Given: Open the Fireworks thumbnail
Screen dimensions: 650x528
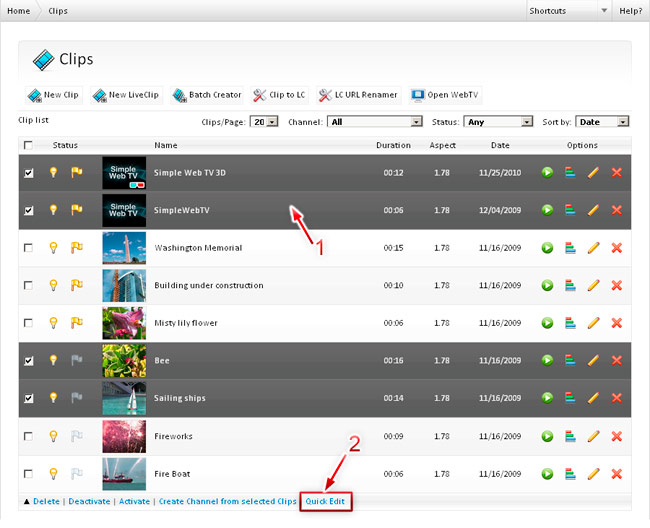Looking at the screenshot, I should tap(124, 436).
